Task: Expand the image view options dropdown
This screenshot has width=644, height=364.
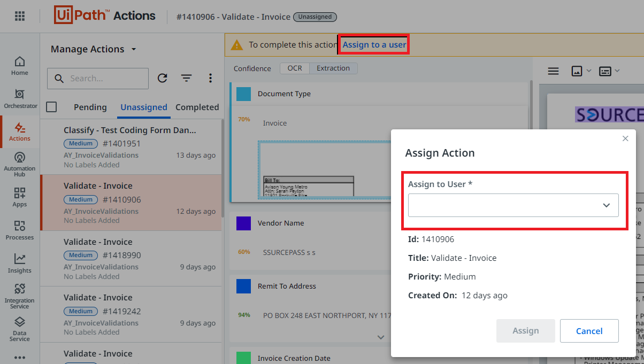Action: point(581,71)
